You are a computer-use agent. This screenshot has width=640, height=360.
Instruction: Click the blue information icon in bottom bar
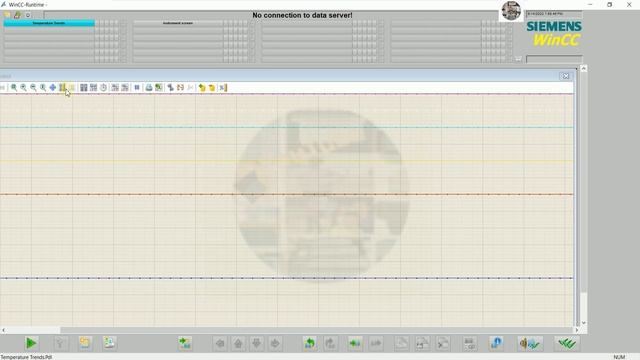tap(496, 343)
